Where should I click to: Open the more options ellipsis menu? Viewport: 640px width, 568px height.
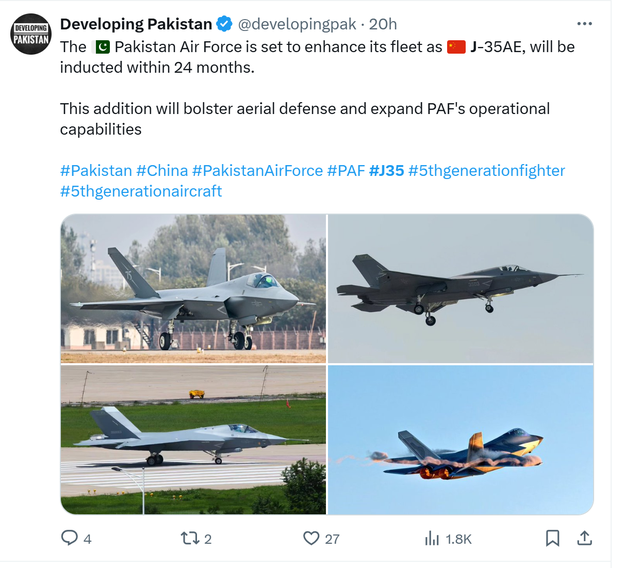[584, 24]
